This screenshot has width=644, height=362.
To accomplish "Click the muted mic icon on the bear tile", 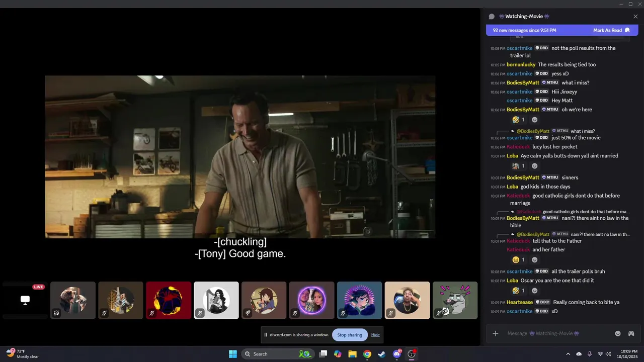I will point(56,313).
